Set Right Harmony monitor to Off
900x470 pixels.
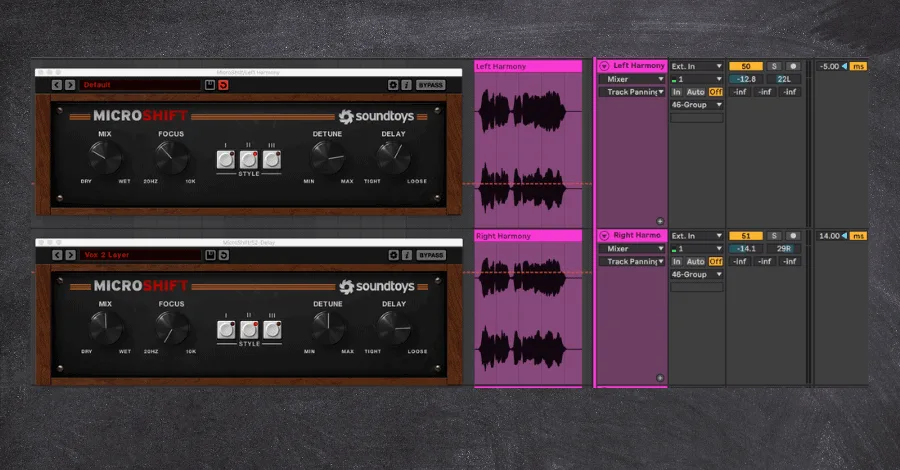(x=715, y=261)
